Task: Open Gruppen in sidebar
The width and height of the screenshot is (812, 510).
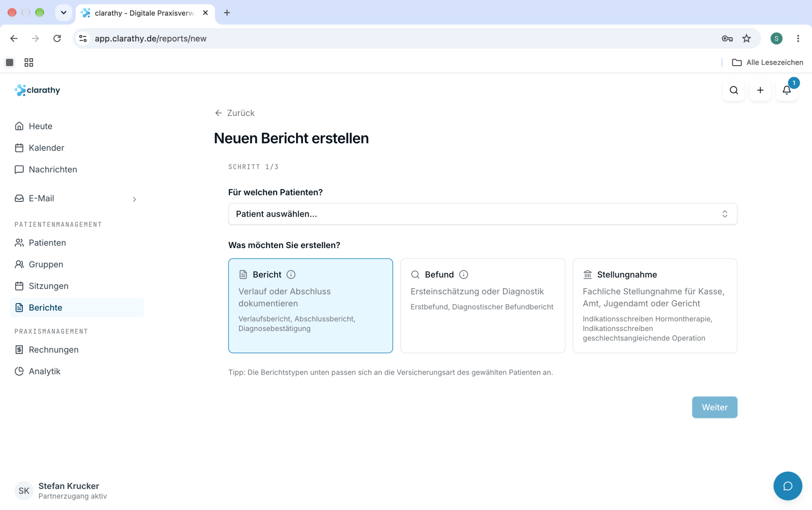Action: 76,264
